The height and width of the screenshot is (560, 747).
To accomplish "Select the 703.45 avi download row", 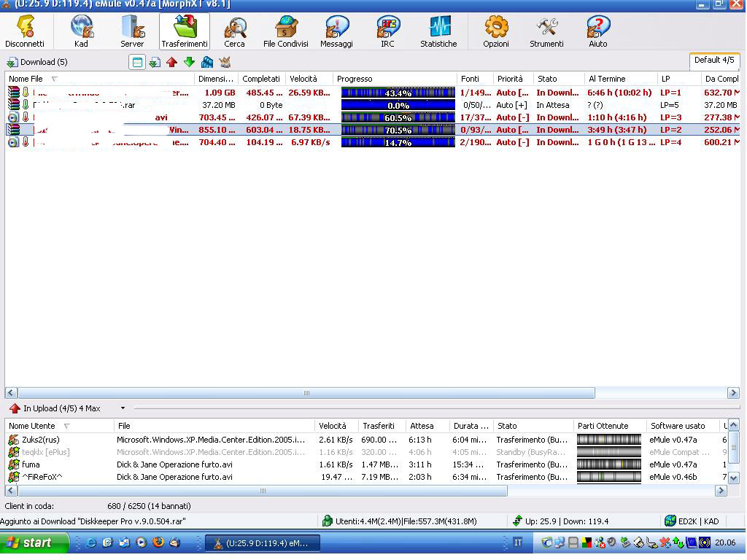I will [373, 117].
